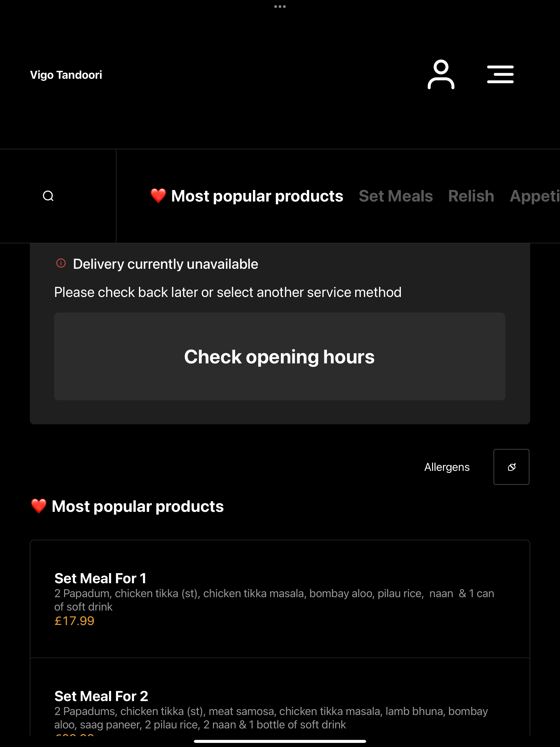Click the Vigo Tandoori logo link
The height and width of the screenshot is (747, 560).
(66, 75)
